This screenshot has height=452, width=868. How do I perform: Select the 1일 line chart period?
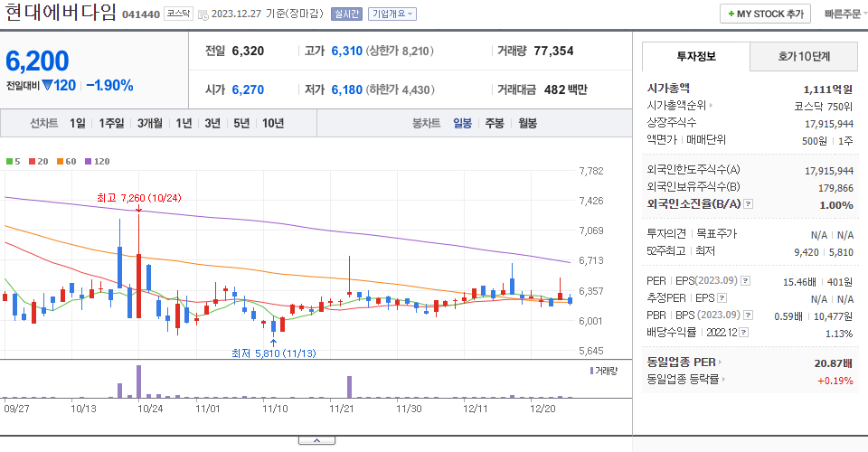point(78,123)
